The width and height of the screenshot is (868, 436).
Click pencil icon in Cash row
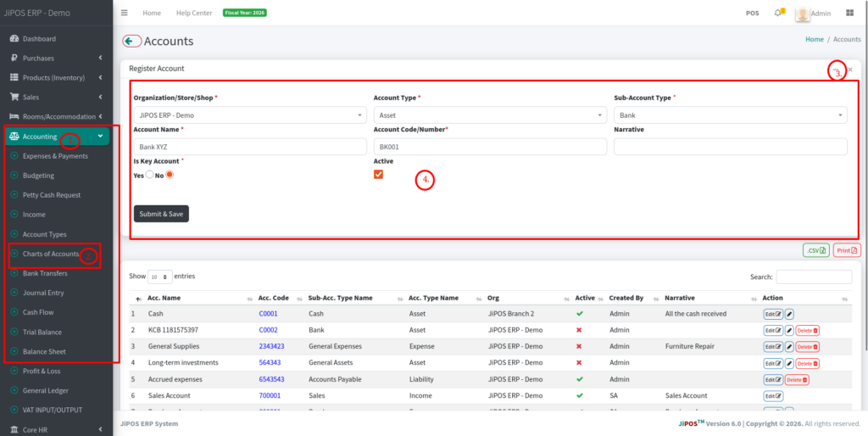coord(789,314)
